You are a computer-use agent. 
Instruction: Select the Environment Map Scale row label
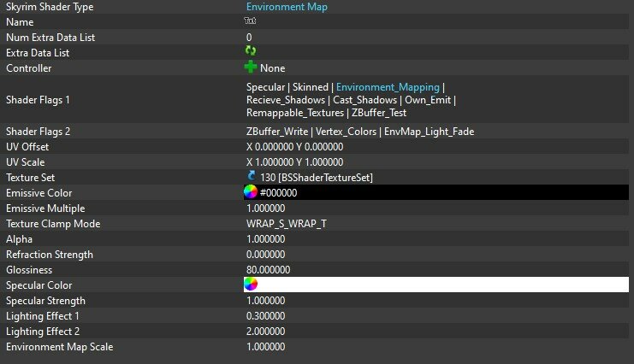click(x=59, y=347)
